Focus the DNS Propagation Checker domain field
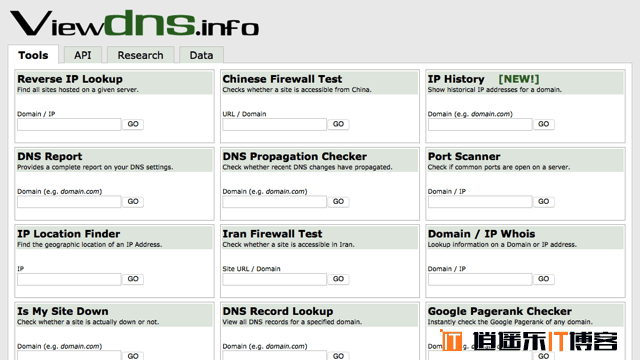The height and width of the screenshot is (360, 640). pos(275,202)
